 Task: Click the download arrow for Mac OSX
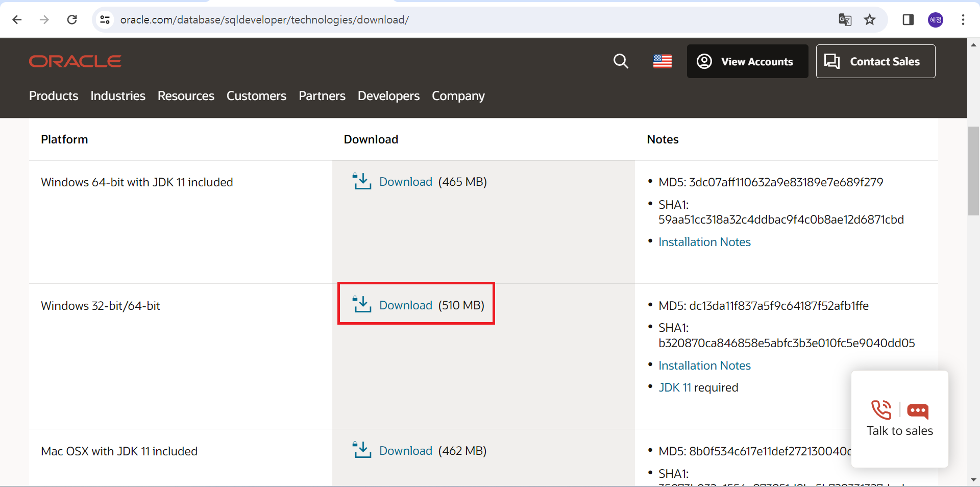pyautogui.click(x=362, y=450)
